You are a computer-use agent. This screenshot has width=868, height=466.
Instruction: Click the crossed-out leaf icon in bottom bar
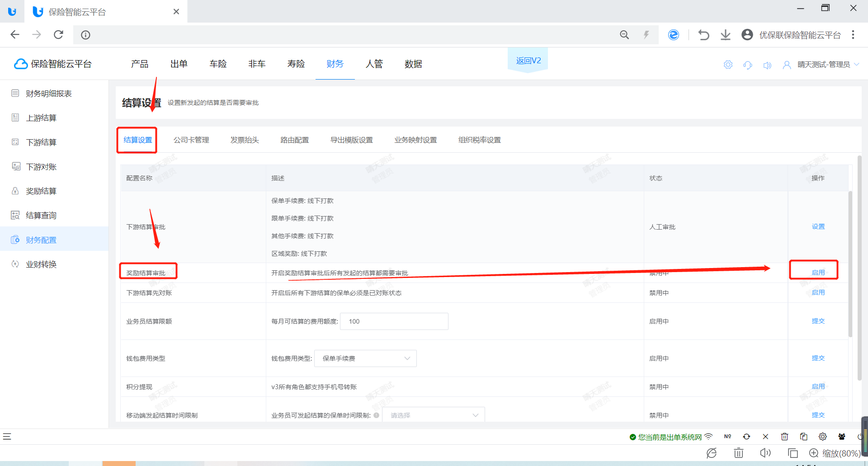coord(712,453)
